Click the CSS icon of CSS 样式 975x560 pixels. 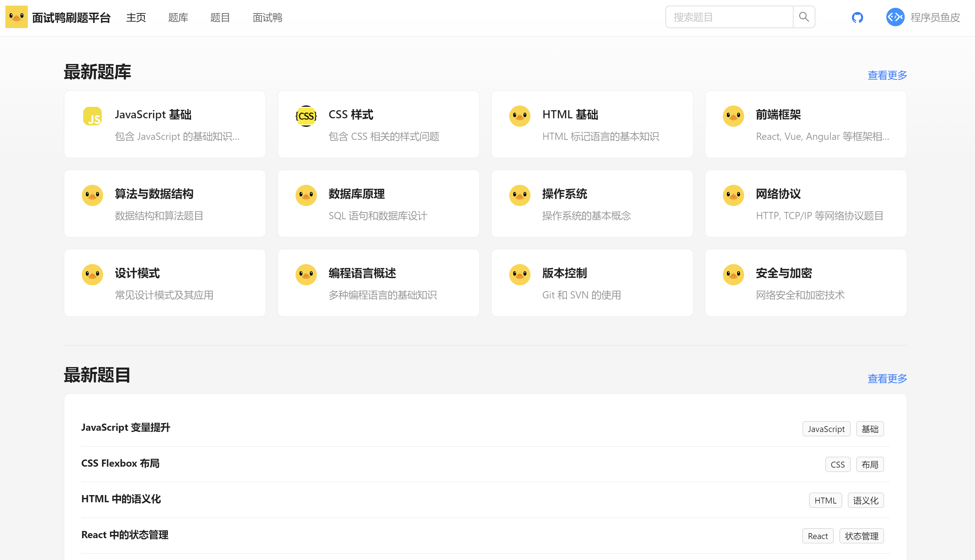coord(306,116)
